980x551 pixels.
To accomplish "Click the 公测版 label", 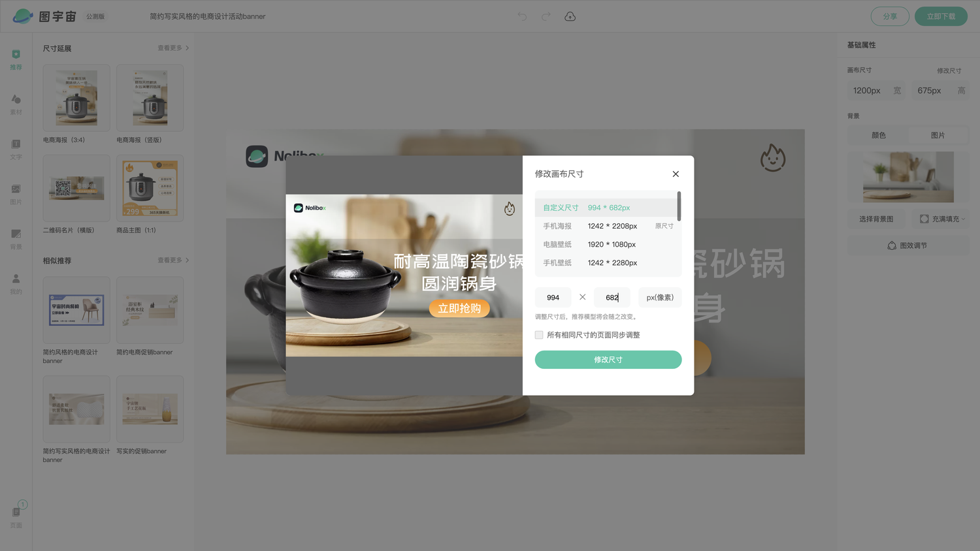I will 95,16.
